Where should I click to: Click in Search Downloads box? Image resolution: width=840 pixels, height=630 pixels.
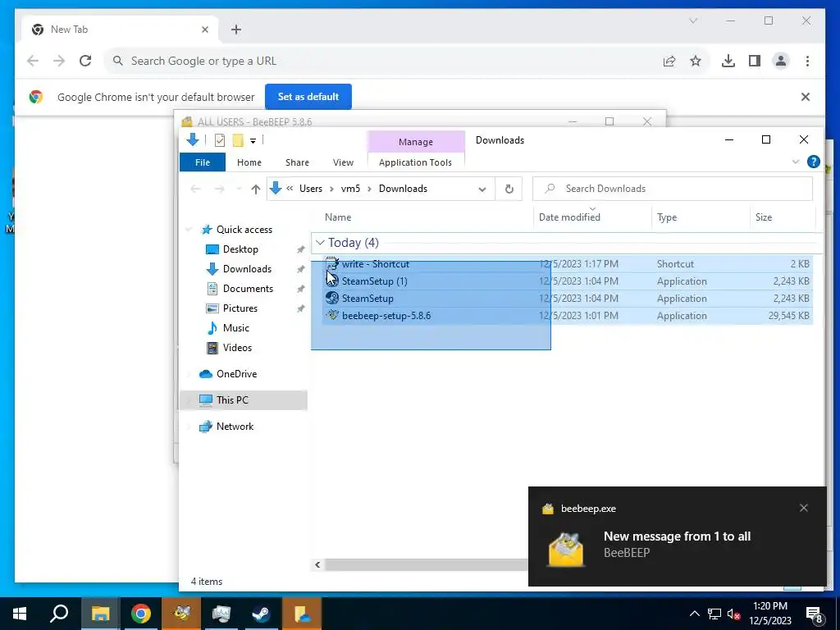pyautogui.click(x=673, y=189)
